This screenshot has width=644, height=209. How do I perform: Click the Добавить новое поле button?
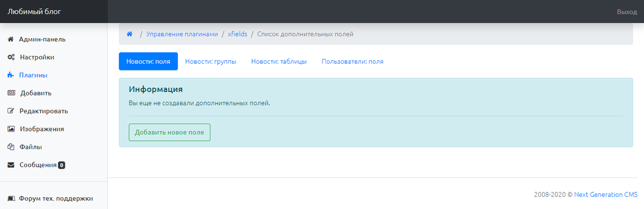point(170,132)
